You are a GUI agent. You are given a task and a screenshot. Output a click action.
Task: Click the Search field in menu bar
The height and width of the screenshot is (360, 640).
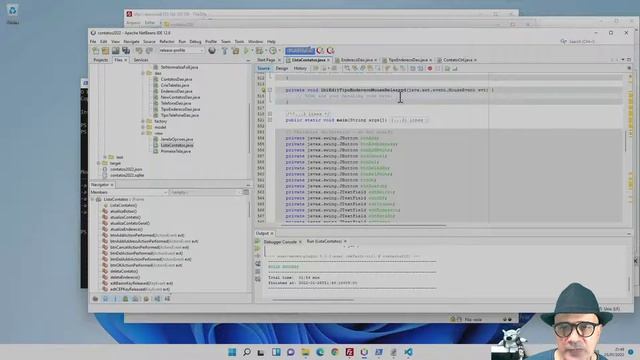coord(582,42)
